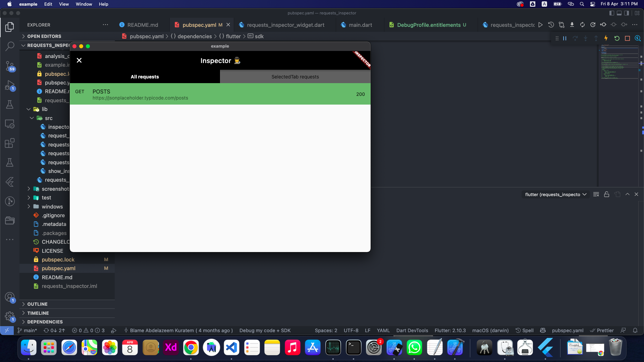Expand the OUTLINE section
The width and height of the screenshot is (644, 362).
click(37, 304)
